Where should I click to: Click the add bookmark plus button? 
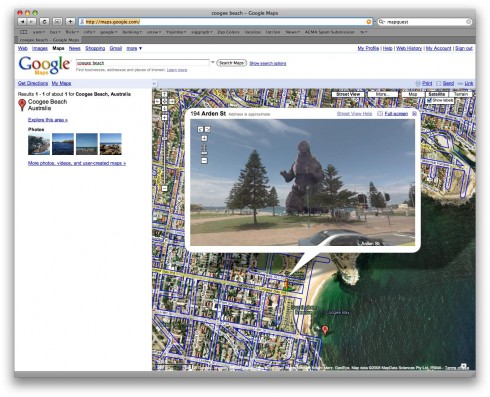[x=70, y=22]
